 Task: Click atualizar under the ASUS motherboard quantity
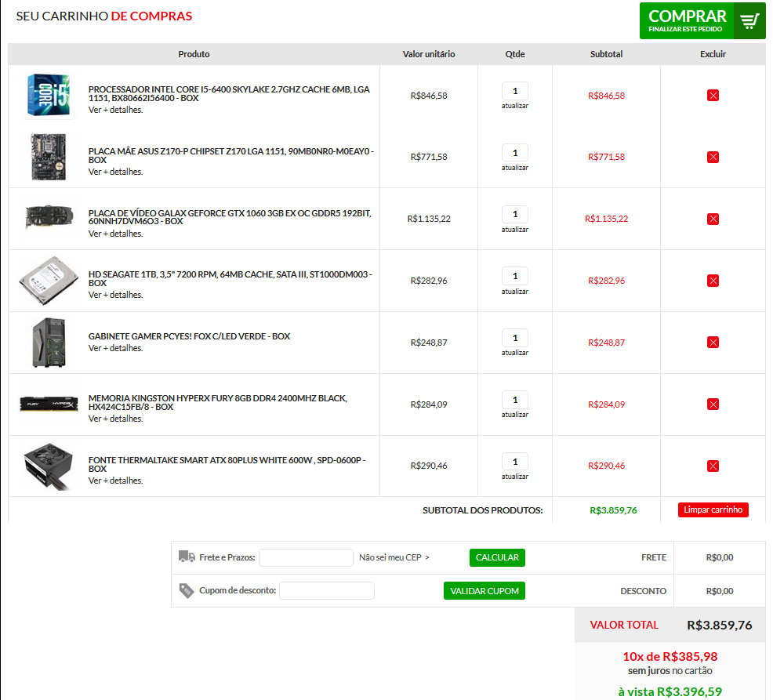point(514,168)
